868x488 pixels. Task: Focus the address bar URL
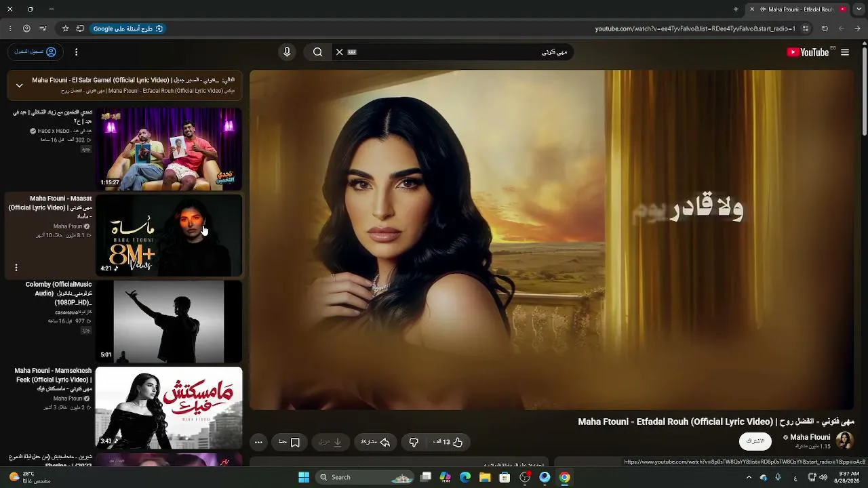[695, 28]
